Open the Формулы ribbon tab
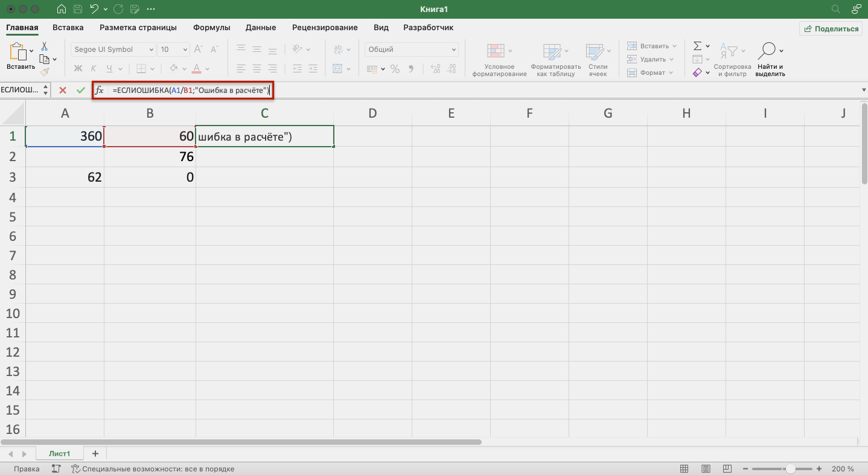 tap(211, 27)
